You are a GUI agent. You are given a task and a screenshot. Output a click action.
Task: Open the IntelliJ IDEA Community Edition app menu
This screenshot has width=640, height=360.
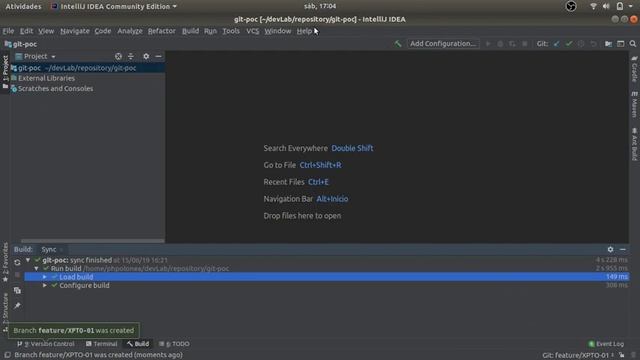point(114,7)
